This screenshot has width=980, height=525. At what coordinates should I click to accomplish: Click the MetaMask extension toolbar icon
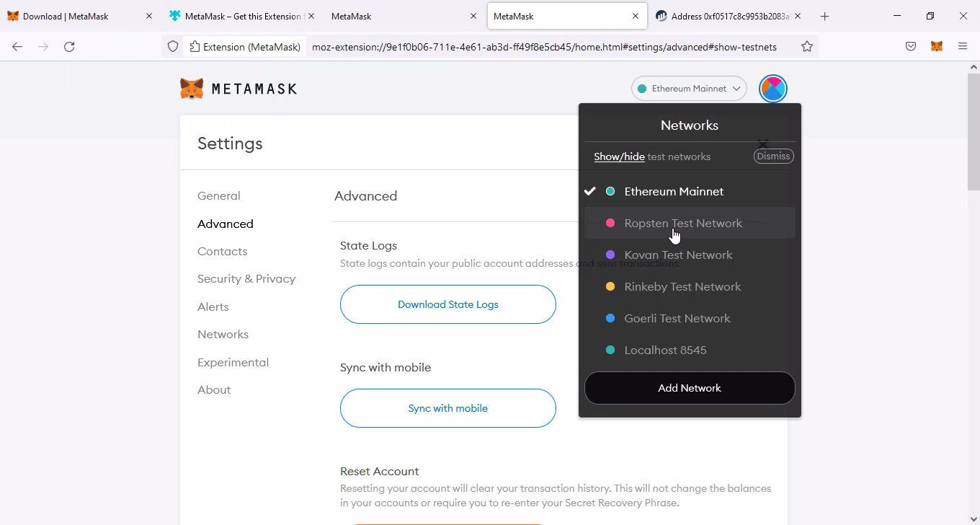pos(936,46)
